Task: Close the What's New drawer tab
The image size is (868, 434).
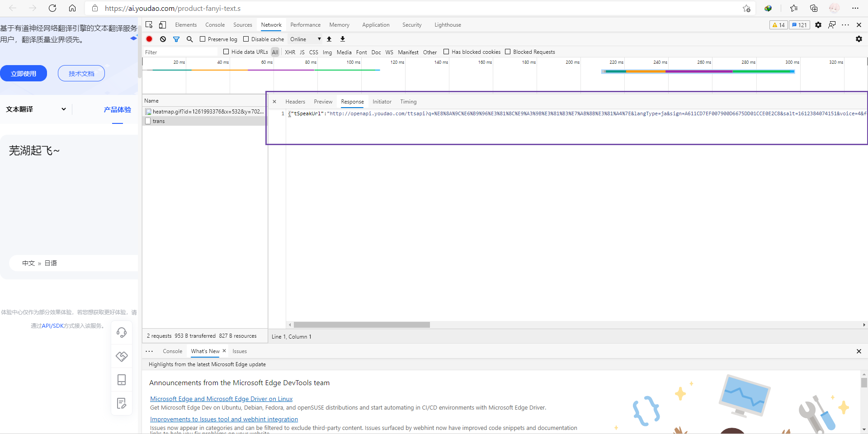Action: (224, 351)
